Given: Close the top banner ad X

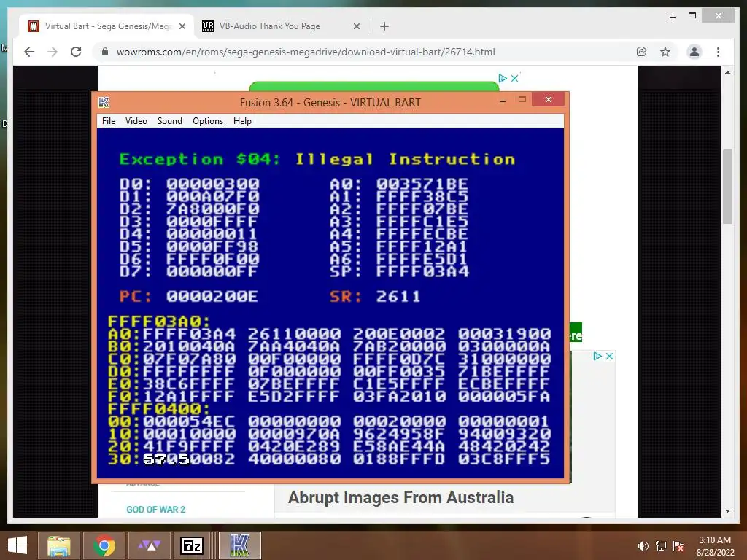Looking at the screenshot, I should click(x=514, y=78).
